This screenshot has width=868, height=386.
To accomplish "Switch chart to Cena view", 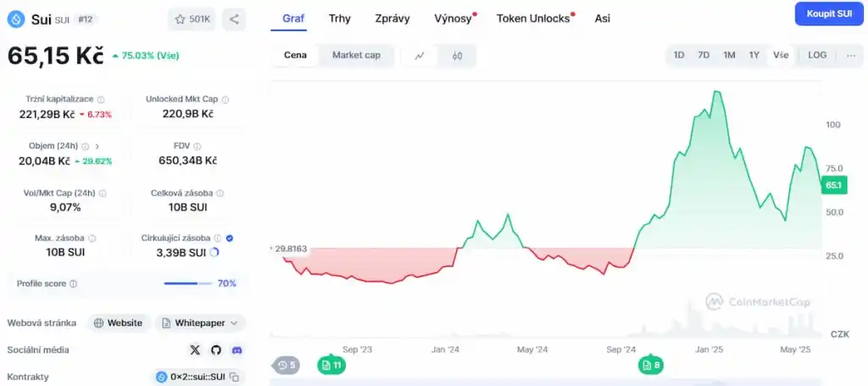I will 295,55.
